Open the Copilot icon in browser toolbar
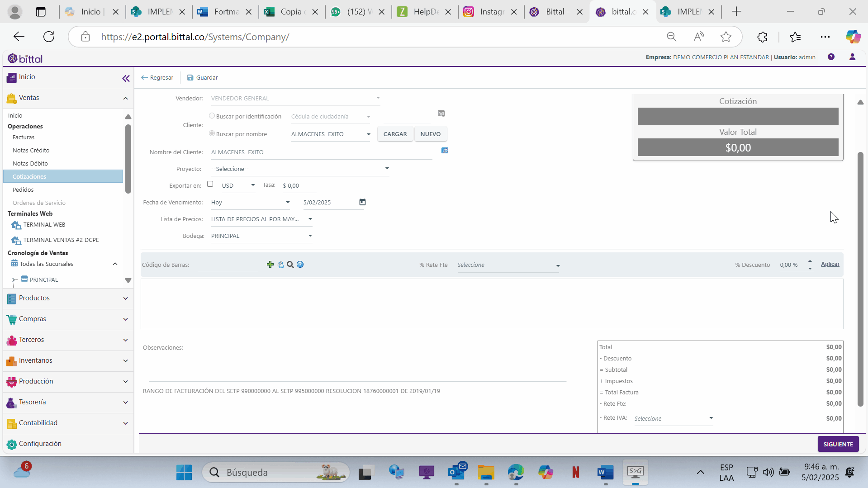 tap(853, 37)
